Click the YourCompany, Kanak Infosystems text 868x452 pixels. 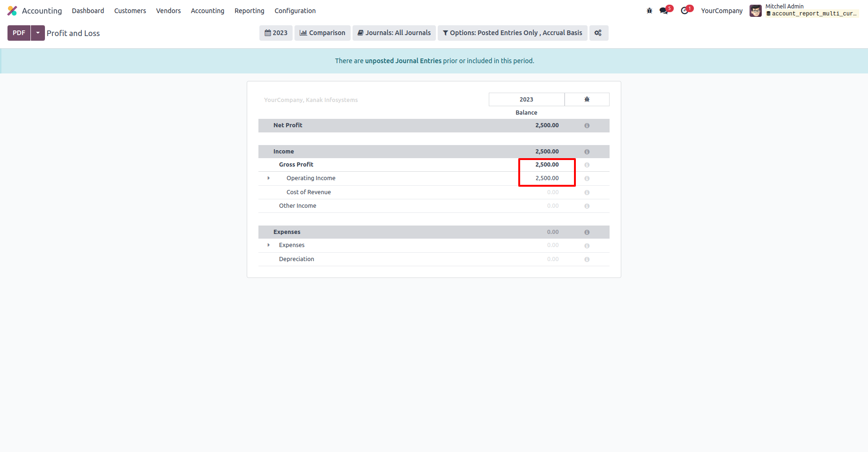click(x=311, y=100)
